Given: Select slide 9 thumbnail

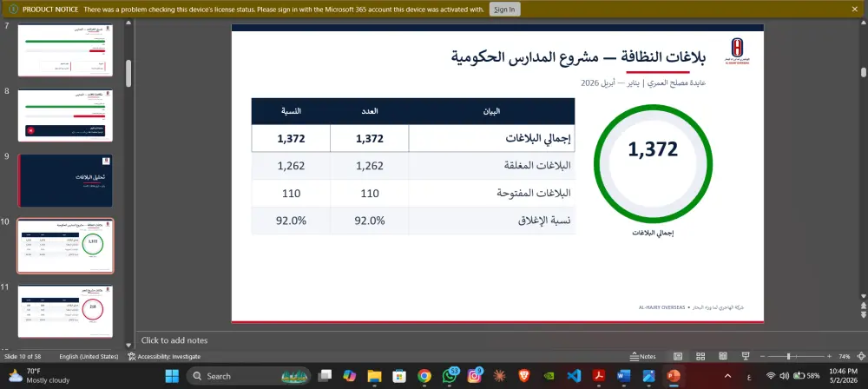Looking at the screenshot, I should (x=65, y=181).
